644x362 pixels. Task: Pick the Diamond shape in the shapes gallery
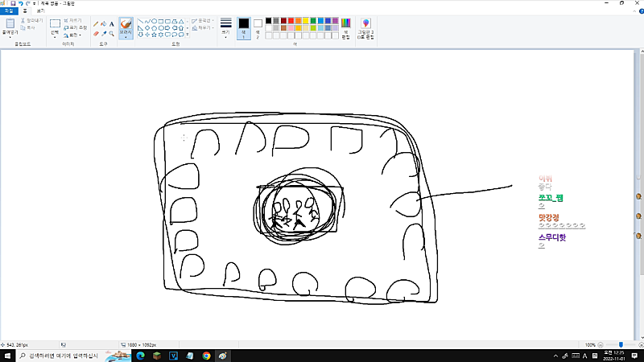[x=147, y=28]
